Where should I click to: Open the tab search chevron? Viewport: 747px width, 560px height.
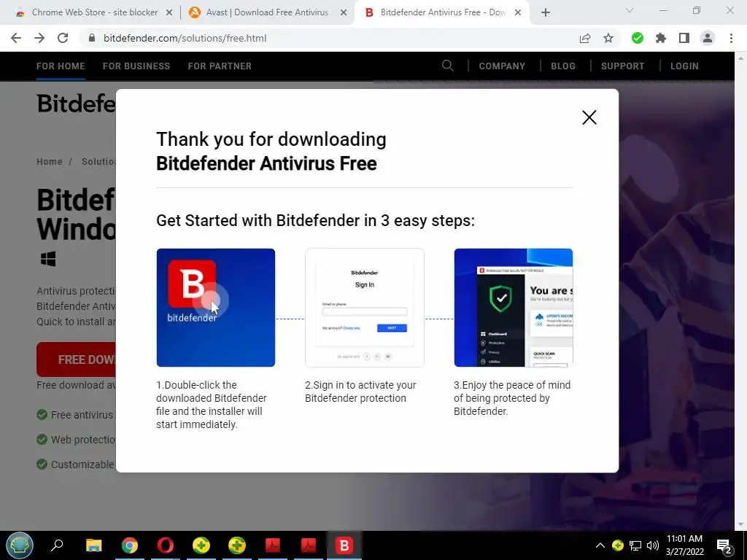pos(630,10)
